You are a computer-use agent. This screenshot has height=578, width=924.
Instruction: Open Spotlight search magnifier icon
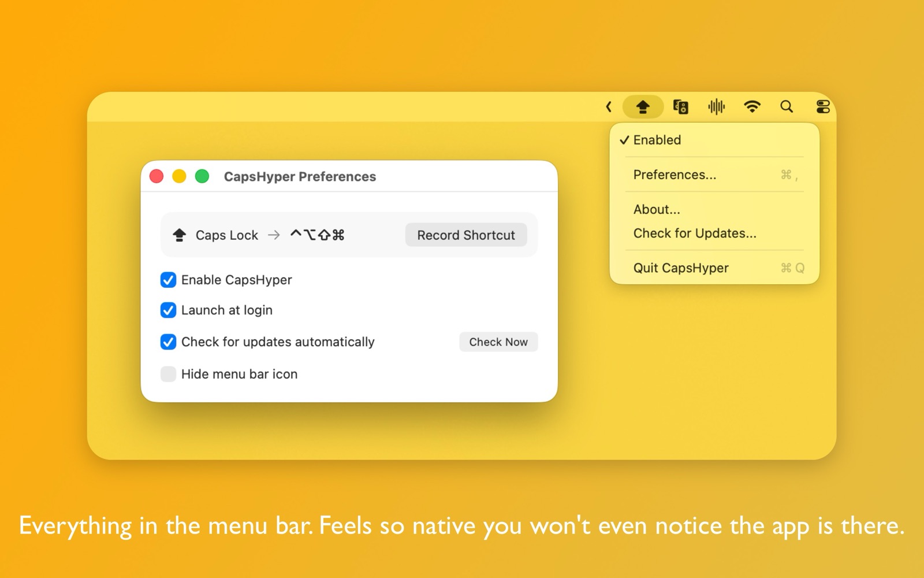[x=787, y=106]
